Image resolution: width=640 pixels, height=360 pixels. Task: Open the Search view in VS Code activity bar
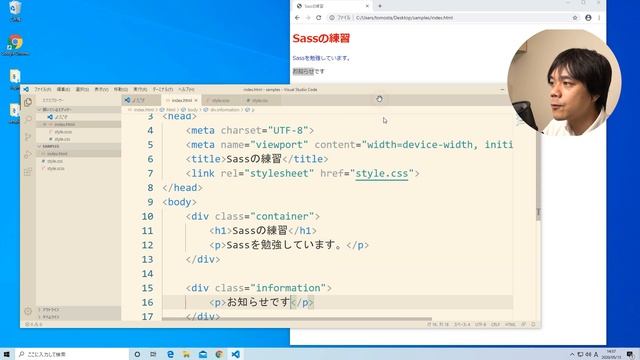[x=28, y=119]
